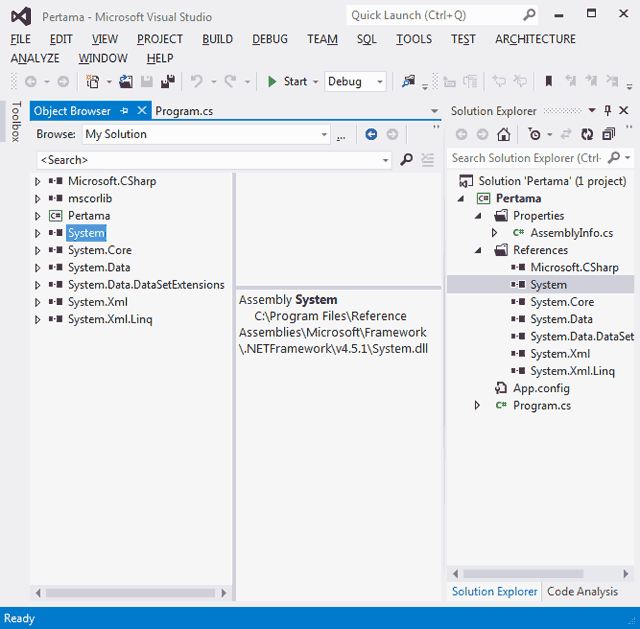
Task: Open Solution Explorer window position dropdown
Action: [x=592, y=110]
